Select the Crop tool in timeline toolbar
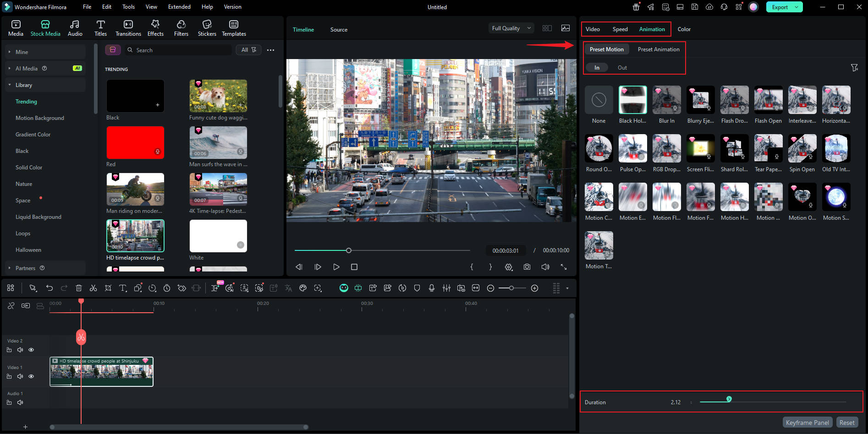 [x=108, y=288]
